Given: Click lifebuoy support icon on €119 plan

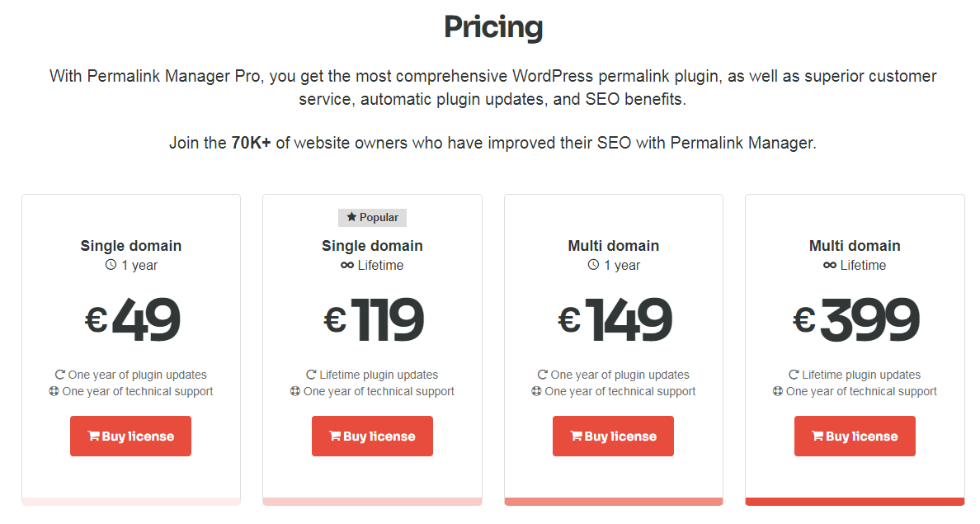Looking at the screenshot, I should 295,392.
